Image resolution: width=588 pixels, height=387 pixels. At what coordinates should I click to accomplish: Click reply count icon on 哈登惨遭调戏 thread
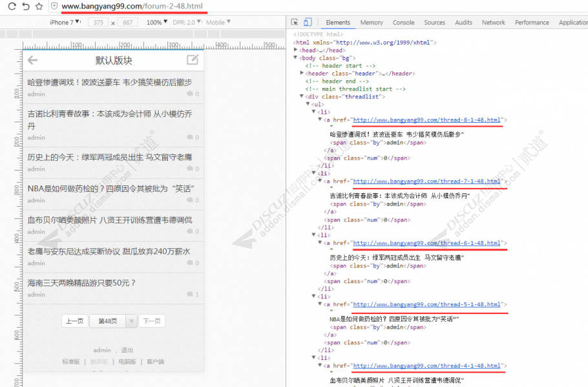coord(190,94)
